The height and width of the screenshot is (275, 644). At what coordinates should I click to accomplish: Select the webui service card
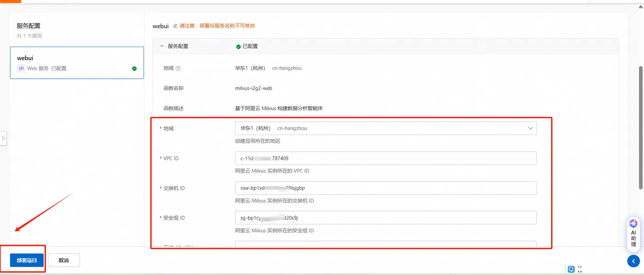[77, 63]
